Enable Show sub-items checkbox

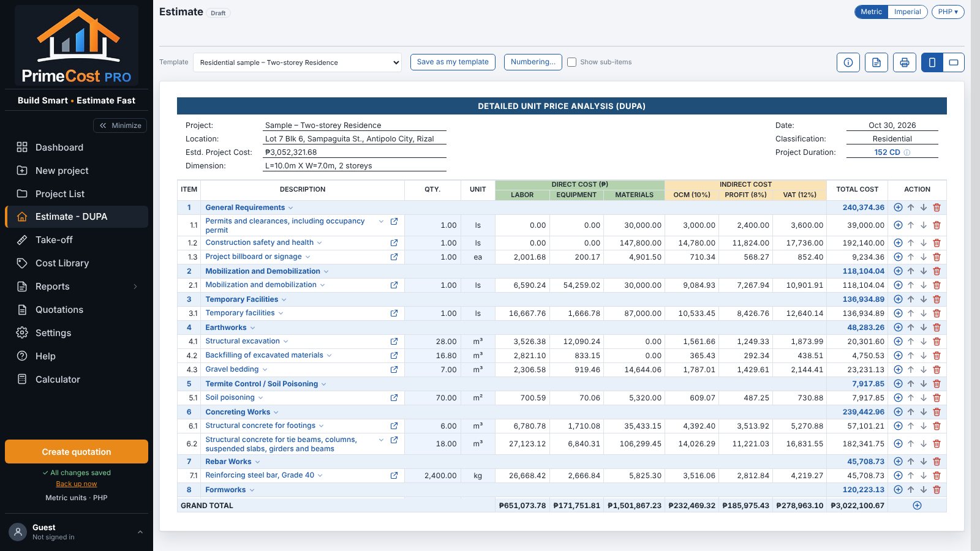571,62
